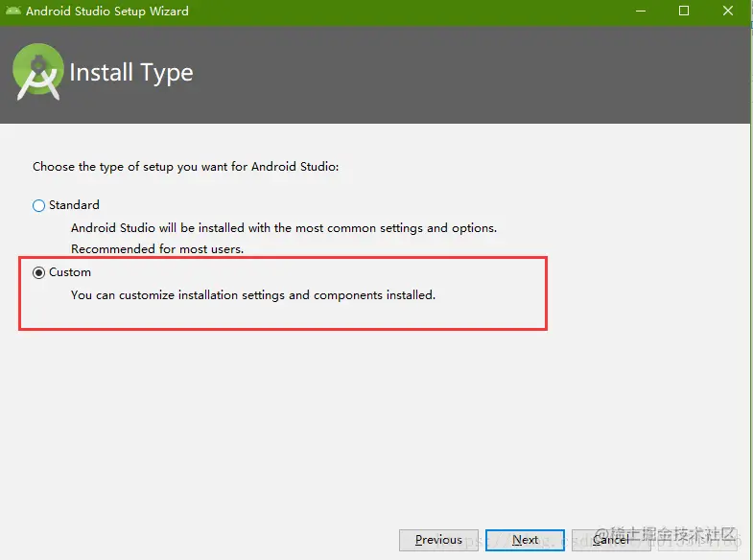Cancel the setup wizard
The height and width of the screenshot is (560, 753).
coord(611,540)
